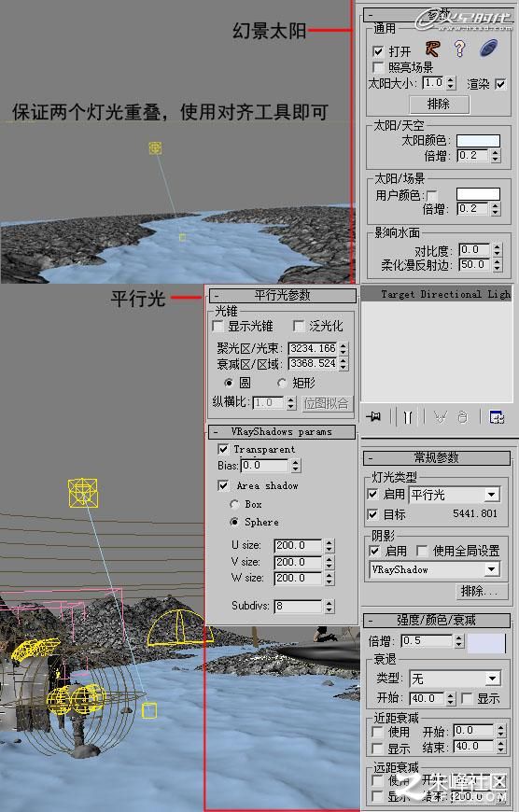Toggle the Pin Stack pushpin icon
519x812 pixels.
click(373, 416)
